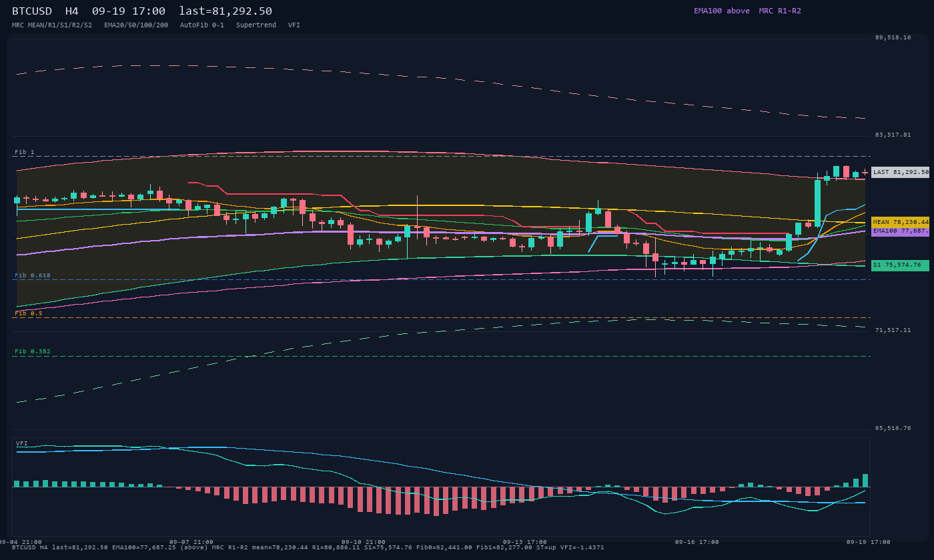Viewport: 934px width, 560px height.
Task: Click the Supertrend indicator label
Action: (256, 25)
